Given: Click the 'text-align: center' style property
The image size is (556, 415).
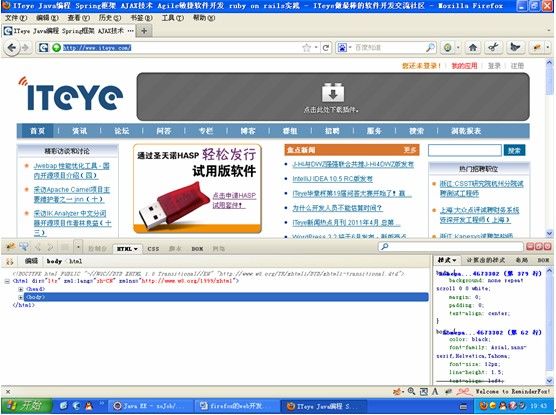Looking at the screenshot, I should pos(479,314).
